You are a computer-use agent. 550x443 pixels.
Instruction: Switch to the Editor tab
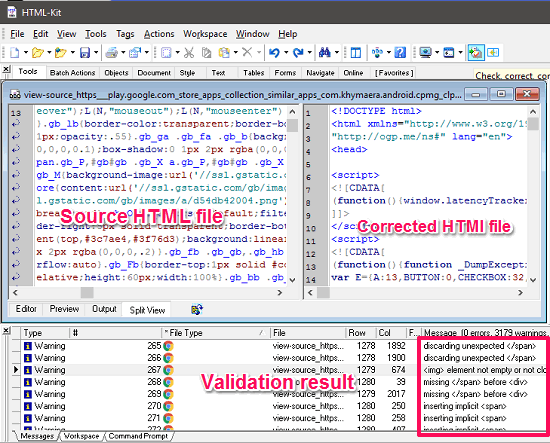click(26, 309)
